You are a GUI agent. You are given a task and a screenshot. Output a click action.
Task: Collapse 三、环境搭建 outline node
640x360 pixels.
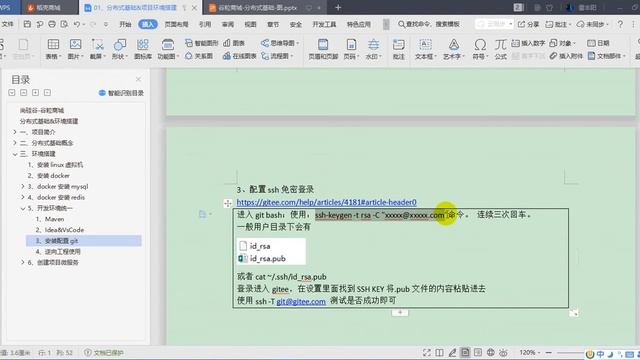[15, 154]
